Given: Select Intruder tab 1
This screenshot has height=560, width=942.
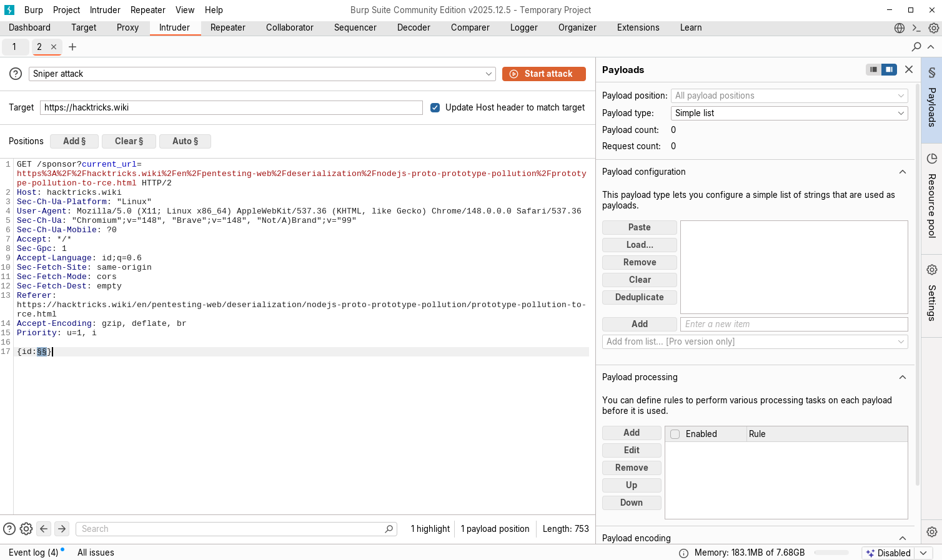Looking at the screenshot, I should point(14,47).
